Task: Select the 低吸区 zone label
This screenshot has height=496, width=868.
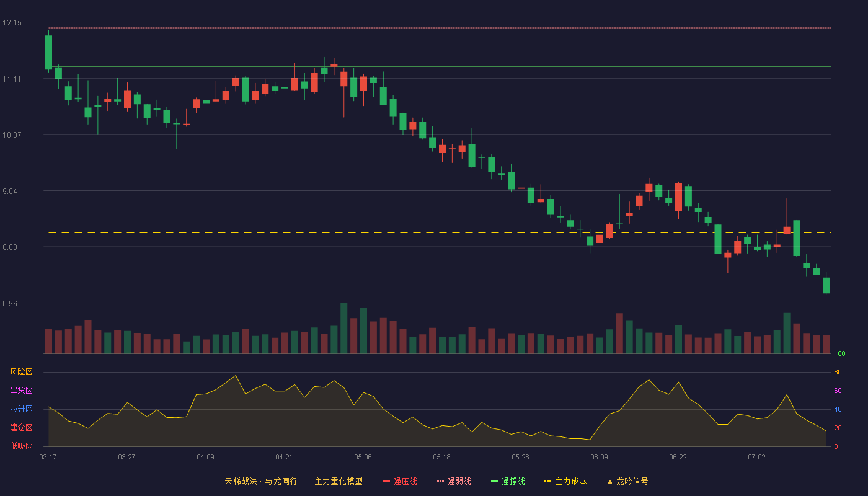Action: tap(21, 446)
